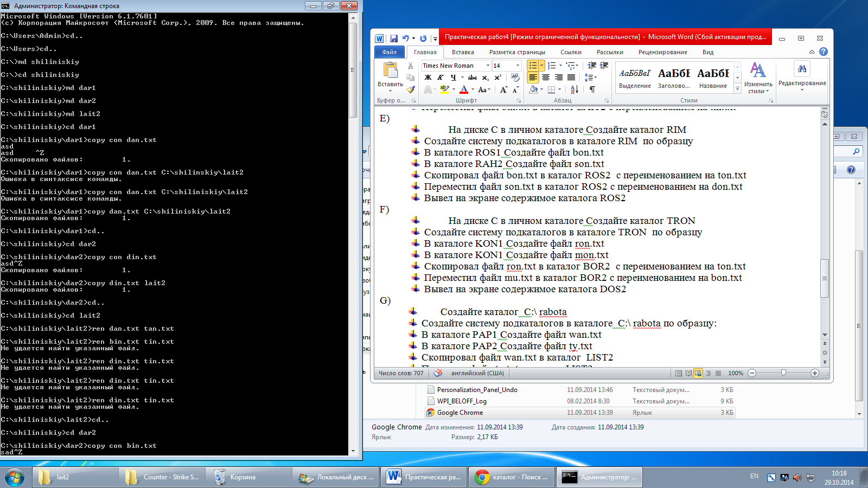This screenshot has width=868, height=488.
Task: Open paragraph shading fill color
Action: (x=534, y=89)
